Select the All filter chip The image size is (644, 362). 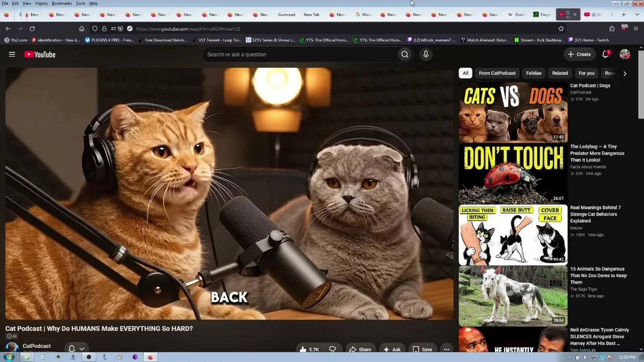[x=465, y=73]
